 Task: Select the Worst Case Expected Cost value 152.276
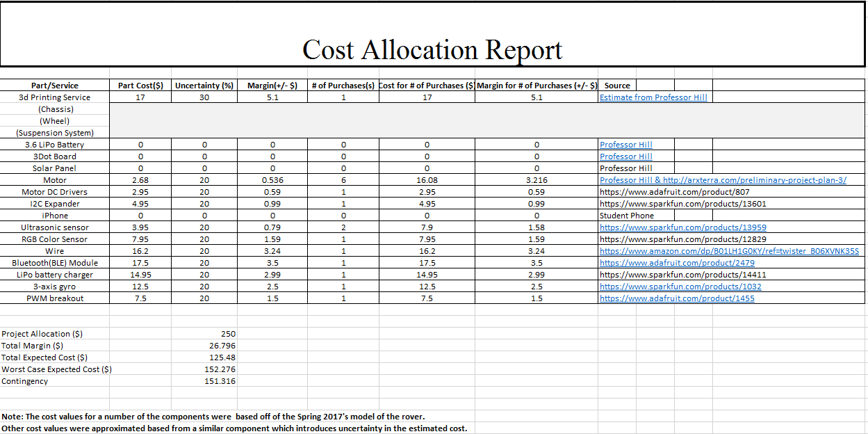(220, 369)
